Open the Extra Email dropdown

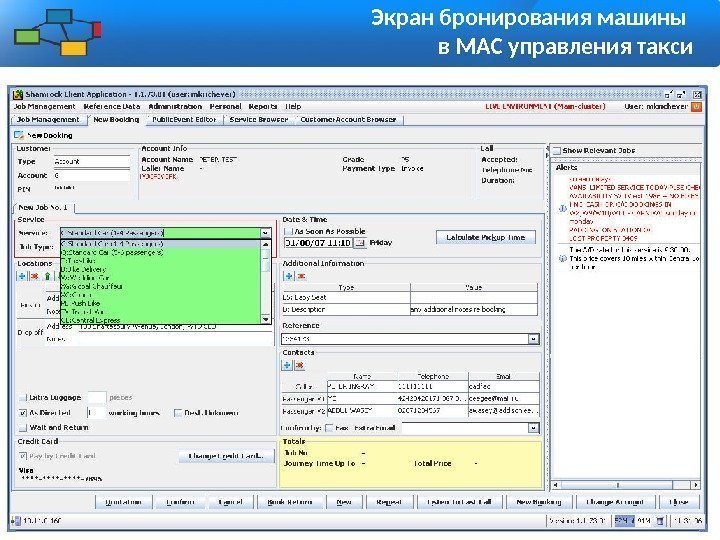533,428
